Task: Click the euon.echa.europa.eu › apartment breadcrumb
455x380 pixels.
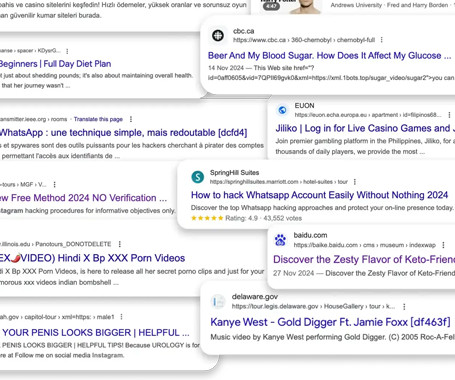Action: tap(368, 115)
